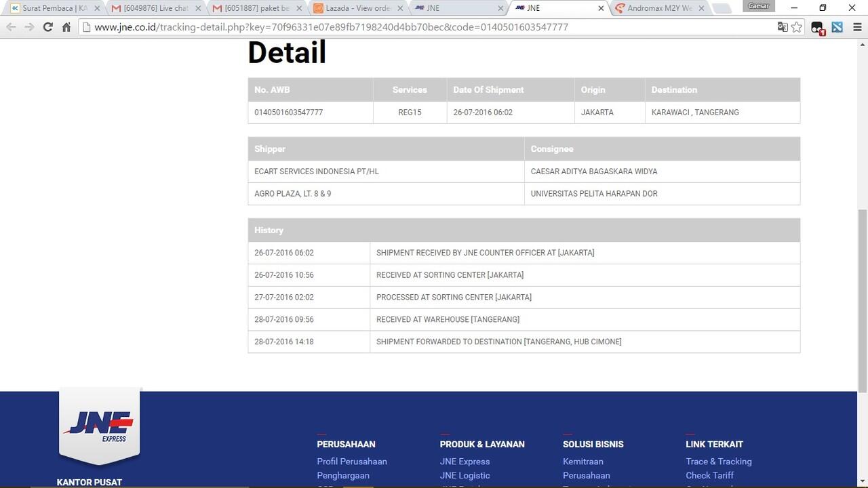The image size is (868, 488).
Task: Click the AGRO PLAZA, LT. 8 & 9 address
Action: pos(386,194)
